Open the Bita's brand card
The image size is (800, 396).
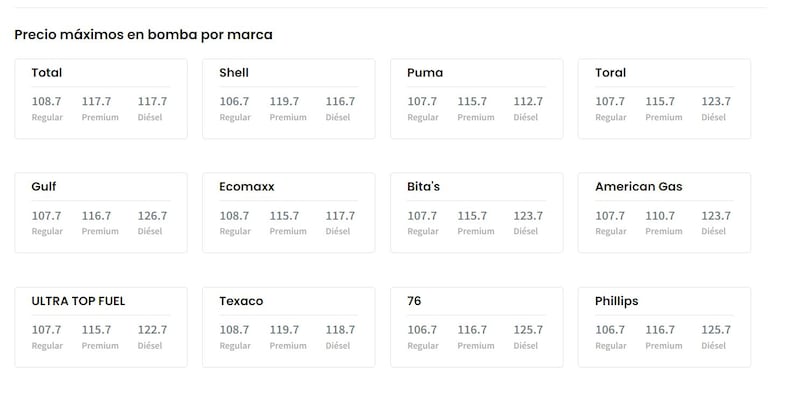(x=477, y=213)
